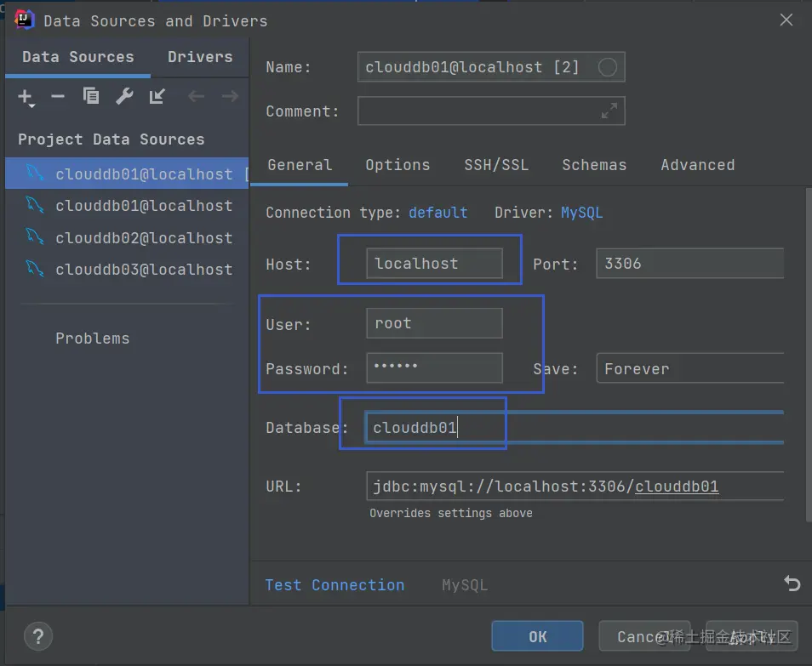Viewport: 812px width, 666px height.
Task: Select highlighted clouddb01@localhost [2] data source
Action: (x=127, y=174)
